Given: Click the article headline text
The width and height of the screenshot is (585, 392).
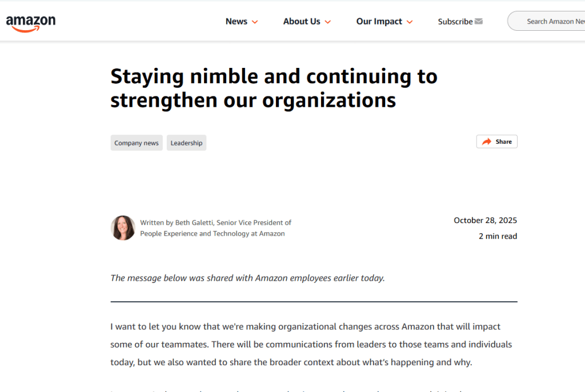Looking at the screenshot, I should pos(274,88).
